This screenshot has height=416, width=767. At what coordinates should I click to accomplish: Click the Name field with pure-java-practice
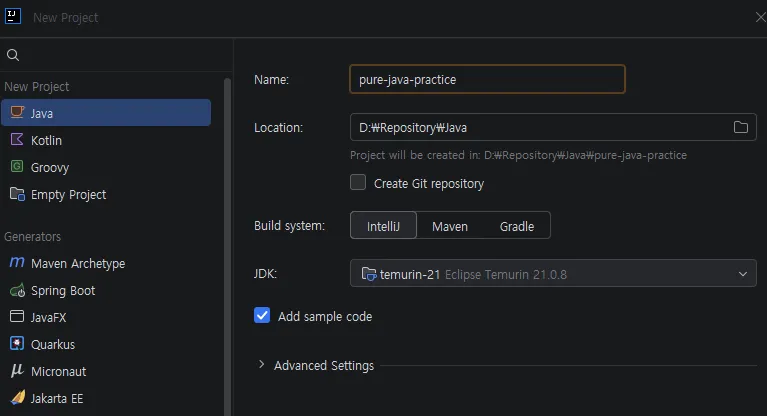[487, 79]
